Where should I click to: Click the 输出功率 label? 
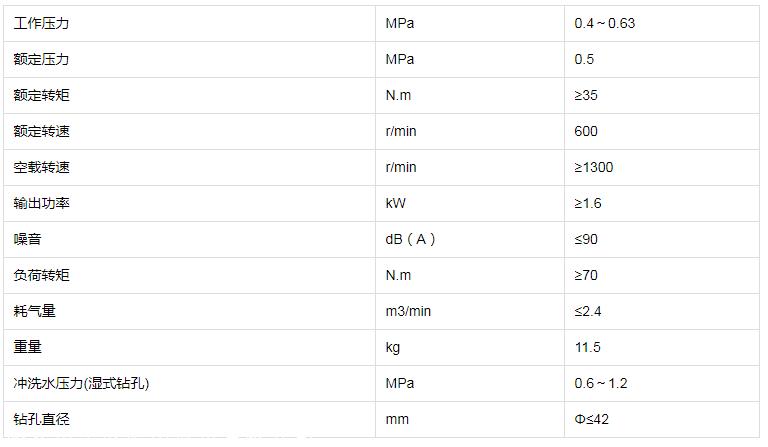pos(42,203)
